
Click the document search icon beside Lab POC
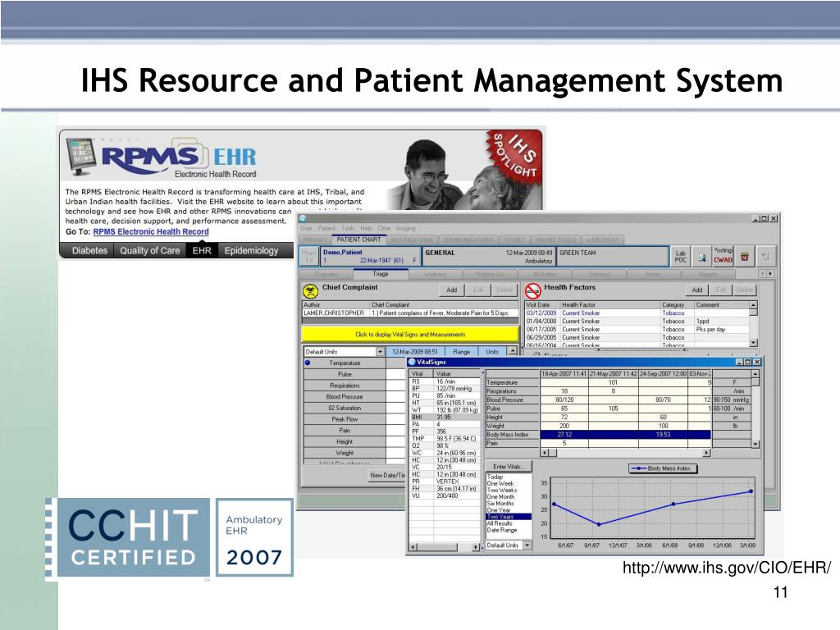pos(701,257)
